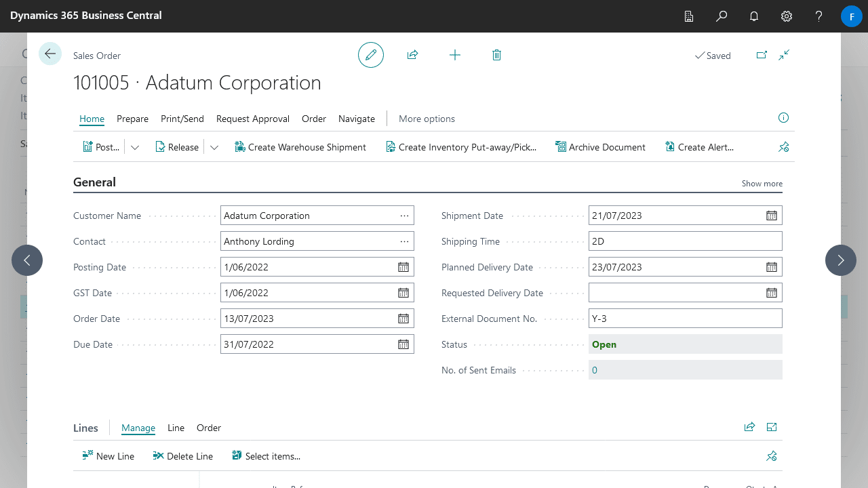Image resolution: width=868 pixels, height=488 pixels.
Task: Select the Line tab in Lines
Action: click(176, 428)
